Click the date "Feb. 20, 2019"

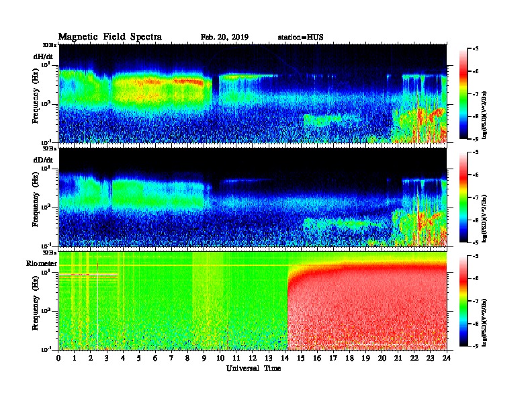[x=224, y=38]
